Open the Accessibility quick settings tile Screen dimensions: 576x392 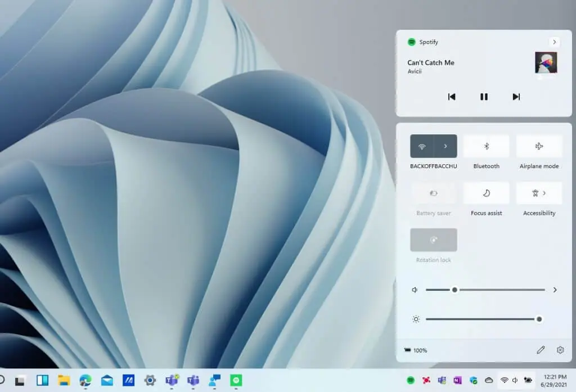(539, 193)
